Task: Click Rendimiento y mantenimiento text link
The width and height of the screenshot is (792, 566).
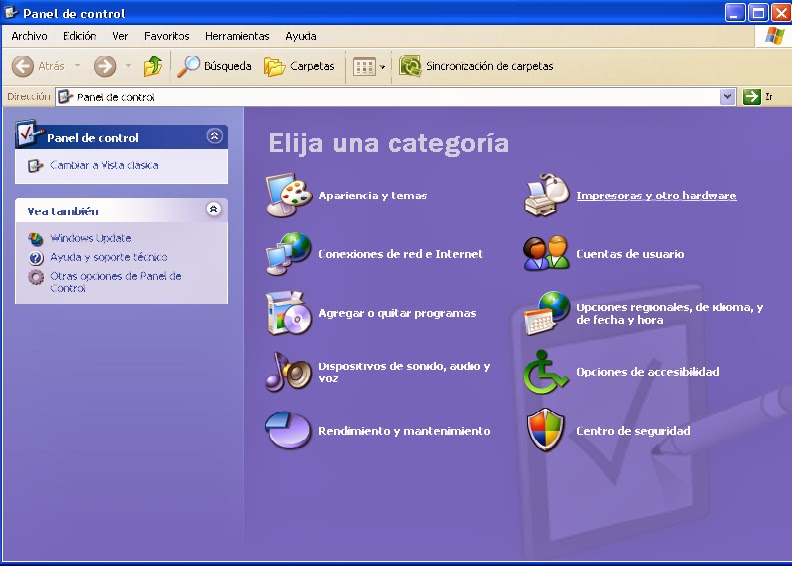Action: [404, 431]
